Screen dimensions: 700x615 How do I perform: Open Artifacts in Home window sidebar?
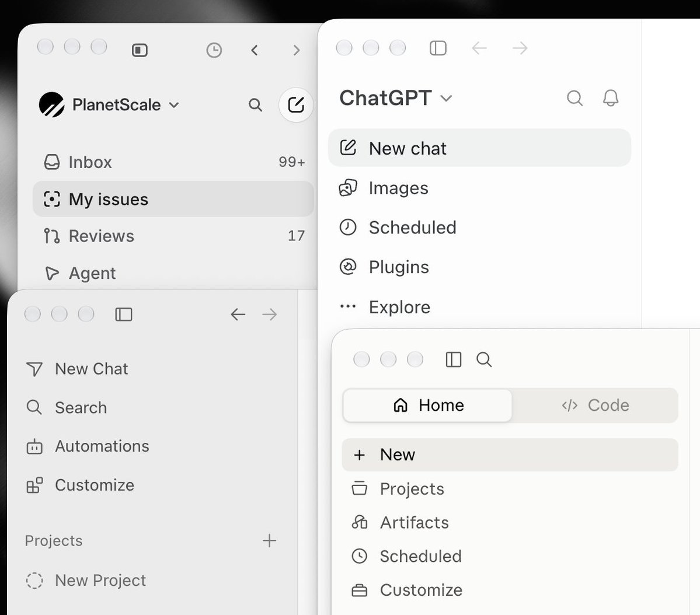(x=510, y=522)
